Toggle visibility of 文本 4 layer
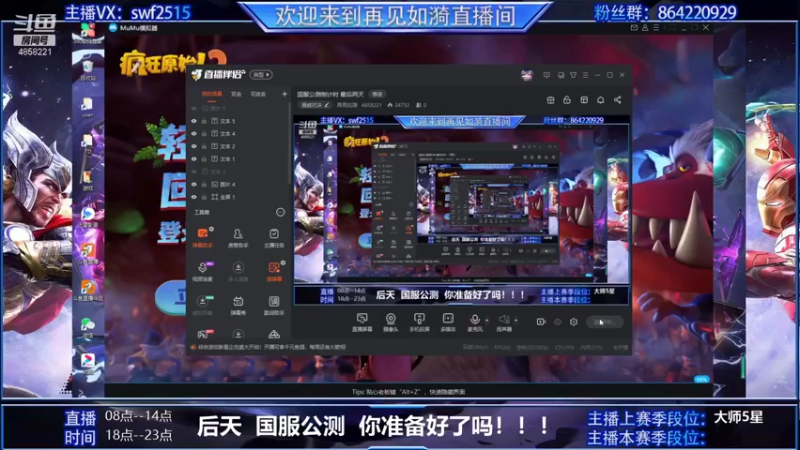 [194, 134]
